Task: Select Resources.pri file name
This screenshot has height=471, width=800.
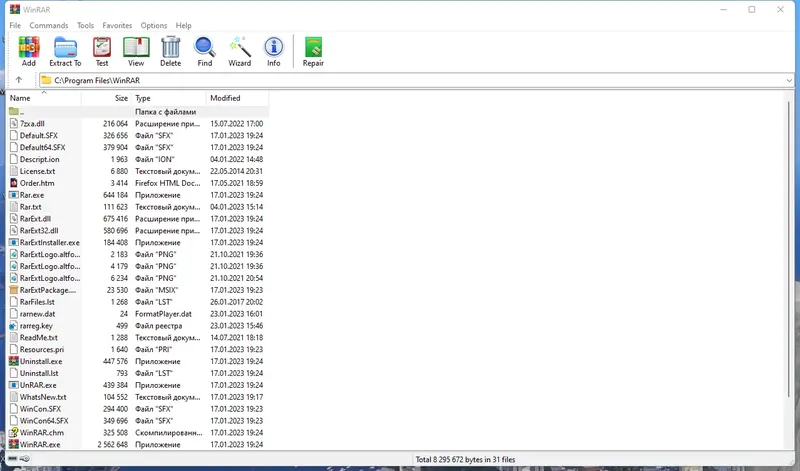Action: (x=42, y=350)
